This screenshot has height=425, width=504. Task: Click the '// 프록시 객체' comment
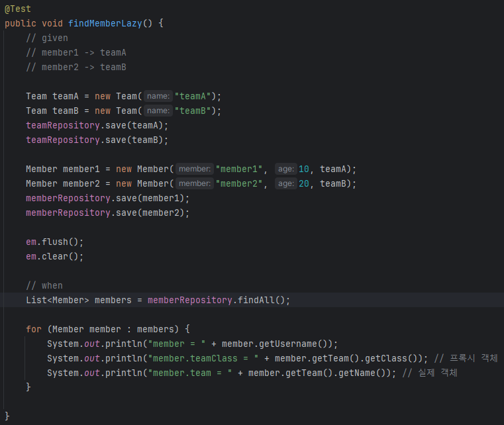coord(466,358)
